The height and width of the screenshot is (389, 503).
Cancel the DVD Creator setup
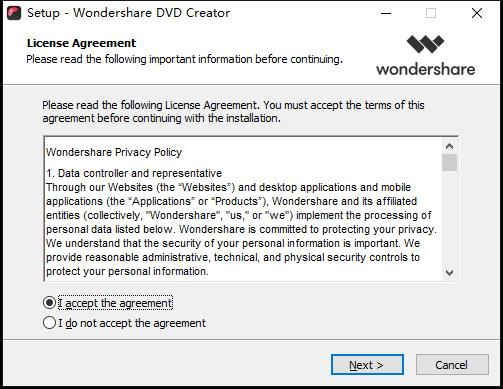[452, 365]
